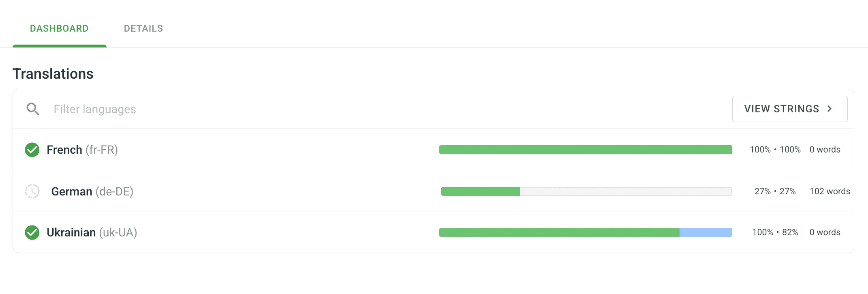Viewport: 868px width, 294px height.
Task: Click French completed green checkmark icon
Action: tap(32, 150)
